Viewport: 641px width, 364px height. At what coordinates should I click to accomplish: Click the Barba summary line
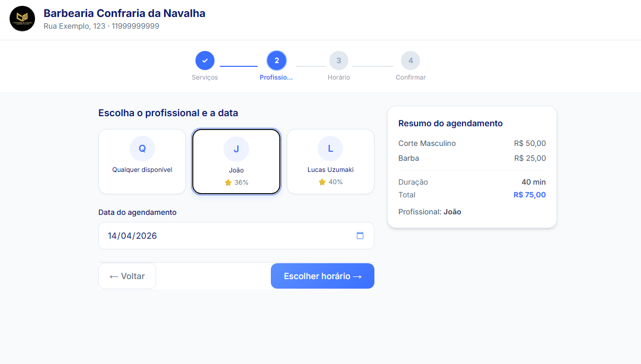click(x=472, y=158)
